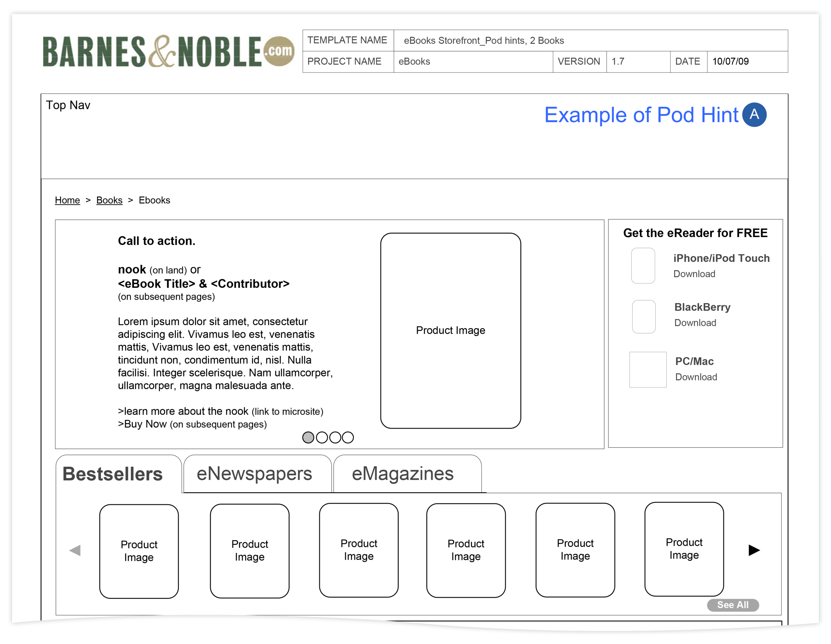Viewport: 831px width, 644px height.
Task: Switch to the eNewspapers tab
Action: point(258,474)
